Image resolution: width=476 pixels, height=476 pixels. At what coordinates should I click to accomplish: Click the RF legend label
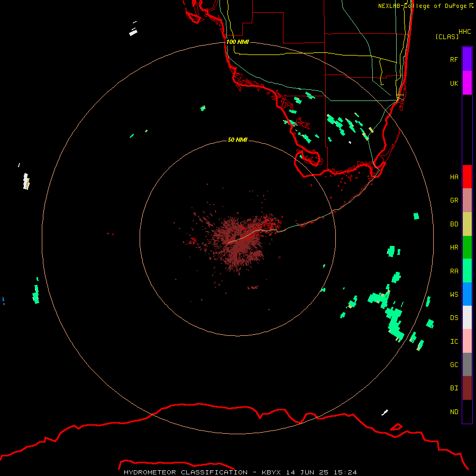coord(454,59)
